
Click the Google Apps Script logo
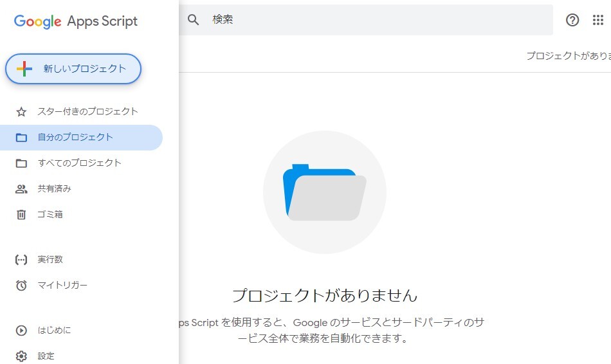[x=76, y=21]
